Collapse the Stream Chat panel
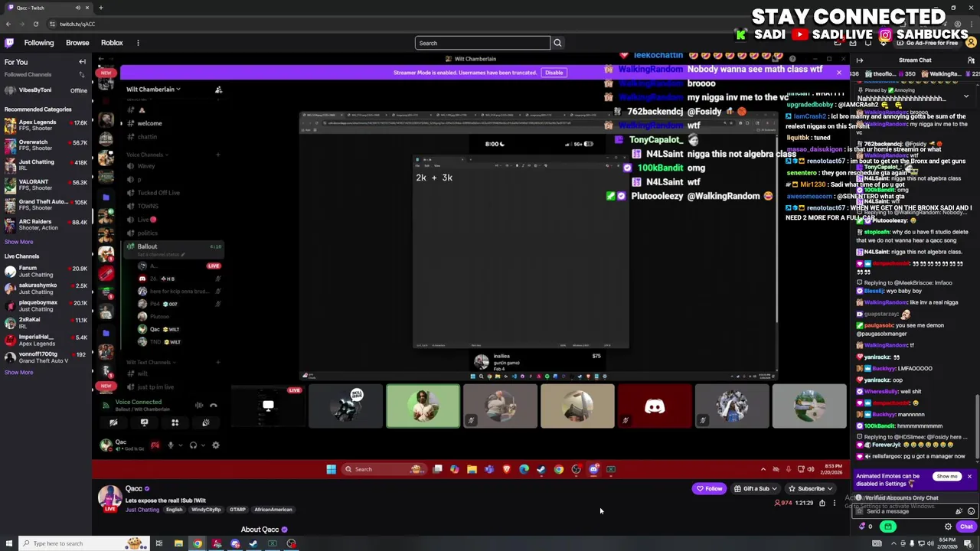The height and width of the screenshot is (551, 980). click(x=860, y=60)
